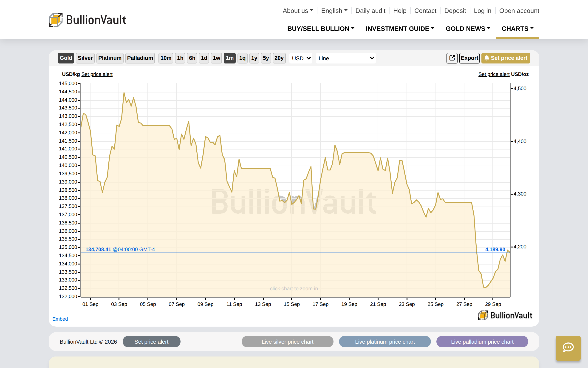588x368 pixels.
Task: Open Daily audit page
Action: [x=370, y=11]
